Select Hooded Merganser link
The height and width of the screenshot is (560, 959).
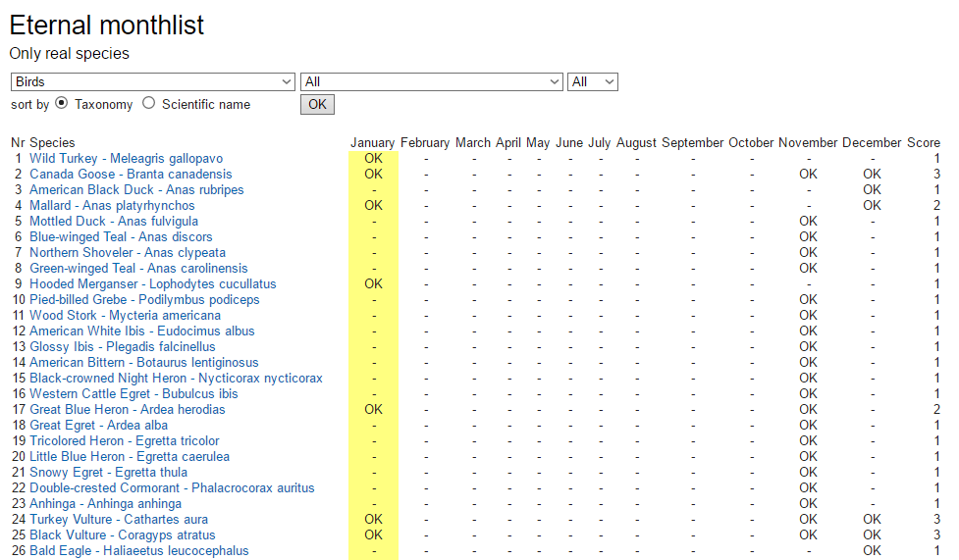152,283
